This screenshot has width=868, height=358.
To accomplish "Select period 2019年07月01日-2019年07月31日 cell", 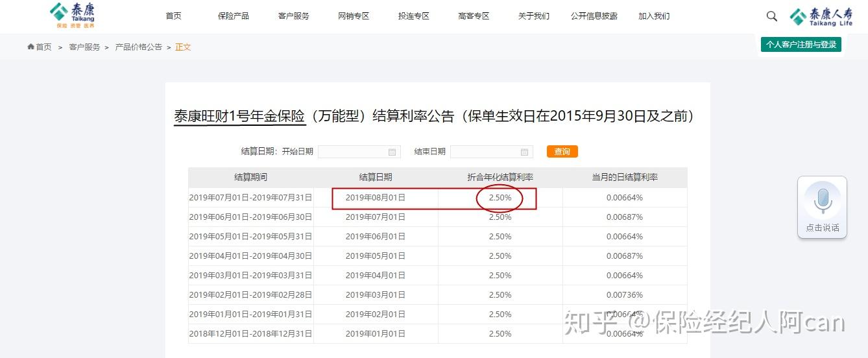I will tap(251, 198).
